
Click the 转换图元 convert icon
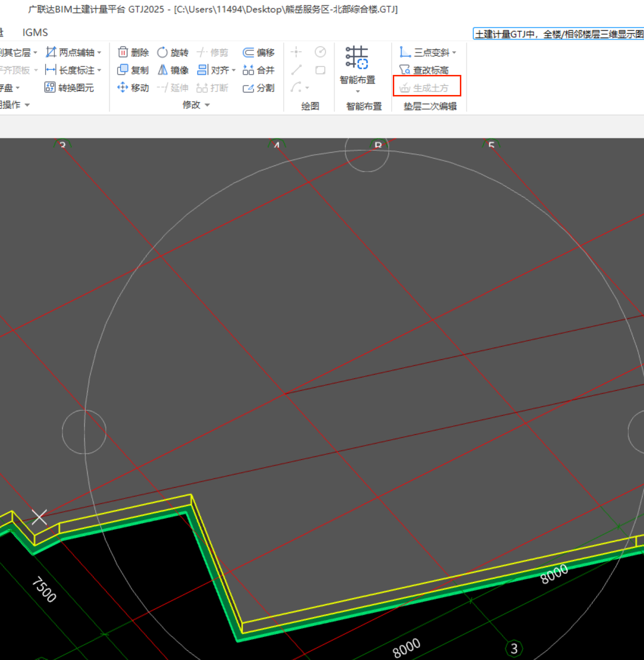point(50,88)
